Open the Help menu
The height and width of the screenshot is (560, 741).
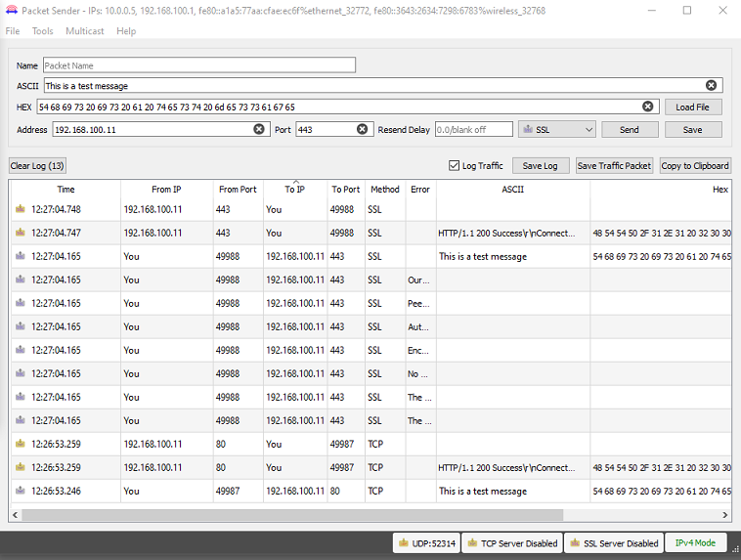126,30
